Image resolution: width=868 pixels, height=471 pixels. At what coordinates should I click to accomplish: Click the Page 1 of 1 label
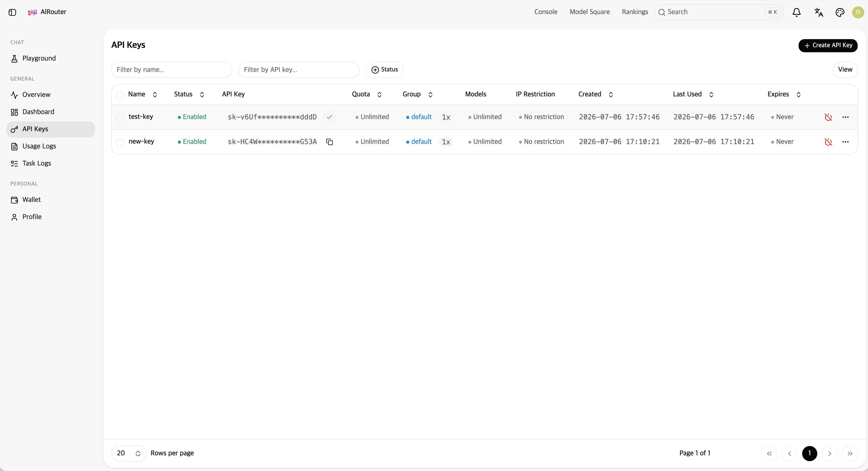(x=695, y=453)
